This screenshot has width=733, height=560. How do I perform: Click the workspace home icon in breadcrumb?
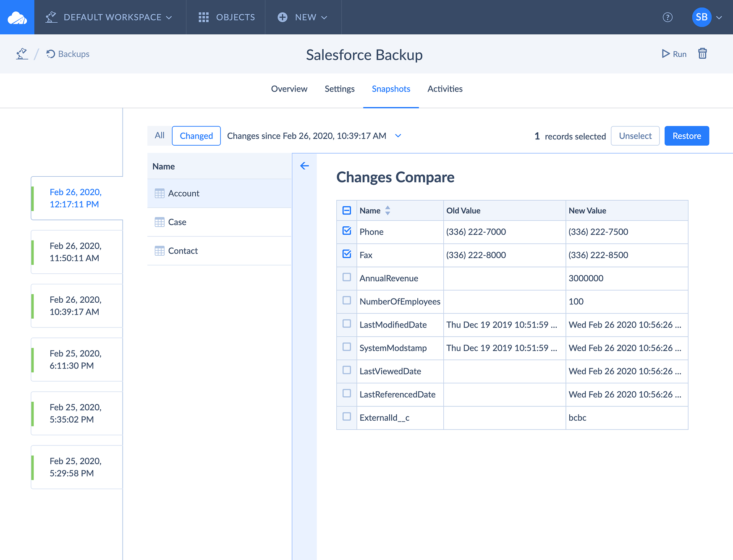22,54
